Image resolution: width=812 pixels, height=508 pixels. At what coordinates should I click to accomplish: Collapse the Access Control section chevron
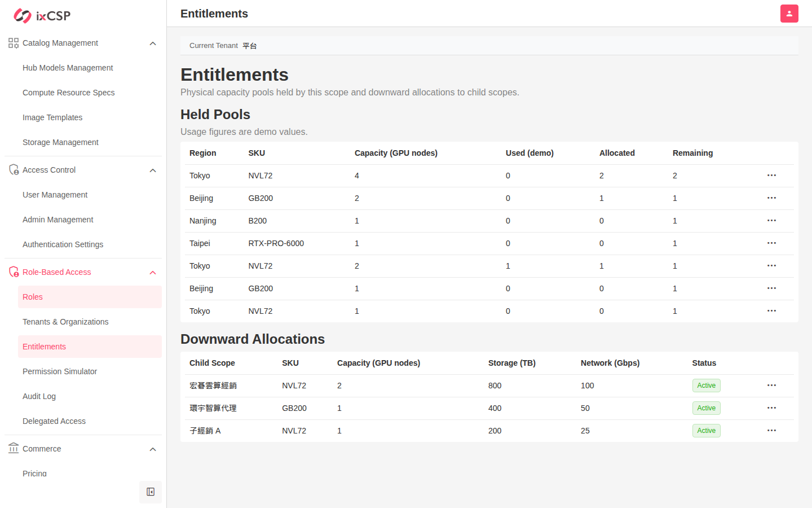pyautogui.click(x=153, y=170)
